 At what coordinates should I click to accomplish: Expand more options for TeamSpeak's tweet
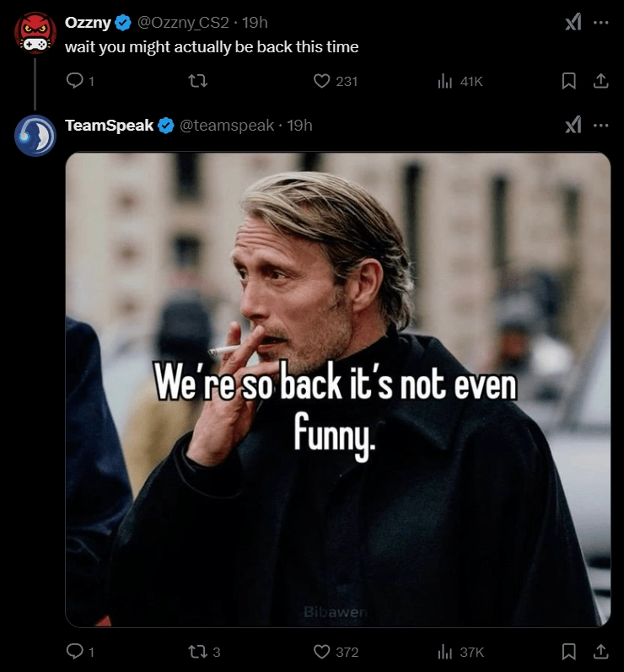pyautogui.click(x=600, y=125)
